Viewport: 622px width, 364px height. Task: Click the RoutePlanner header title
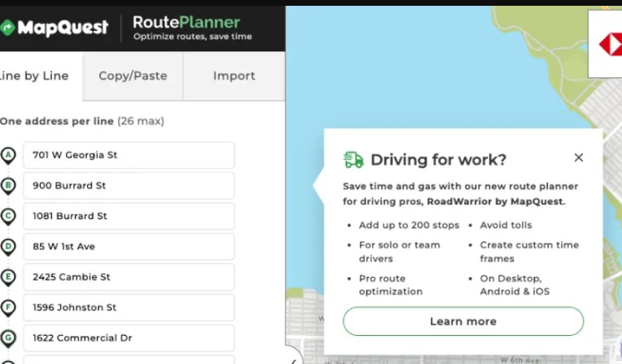pos(186,22)
